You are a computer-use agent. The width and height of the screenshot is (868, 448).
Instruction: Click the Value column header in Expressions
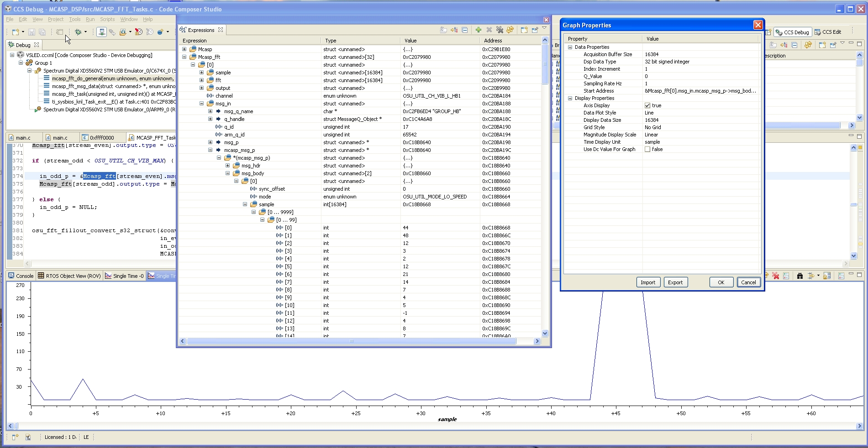tap(440, 41)
